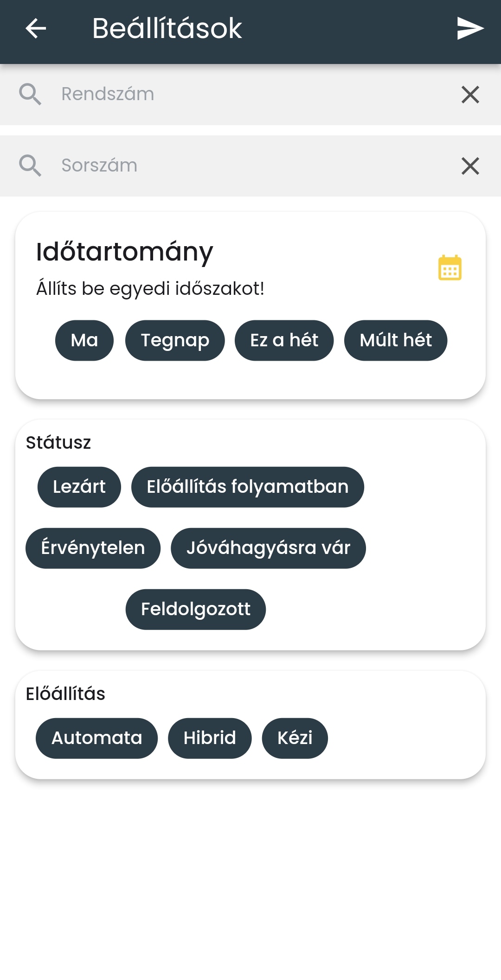Enable the Érvénytelen status filter
Image resolution: width=501 pixels, height=980 pixels.
[x=93, y=548]
